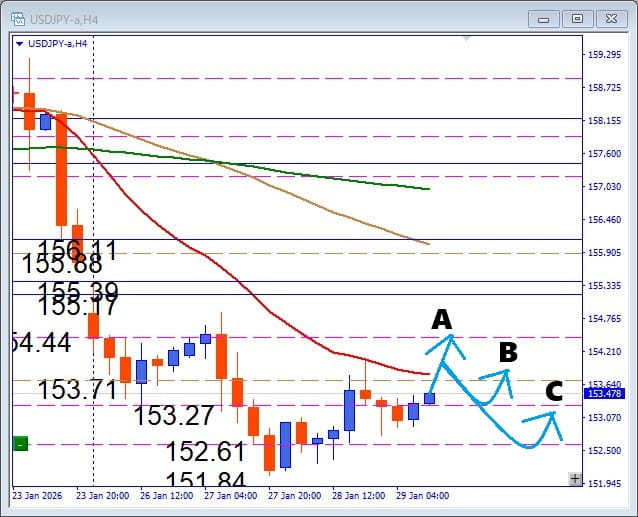The image size is (638, 517).
Task: Select the letter A scenario label
Action: click(x=441, y=319)
